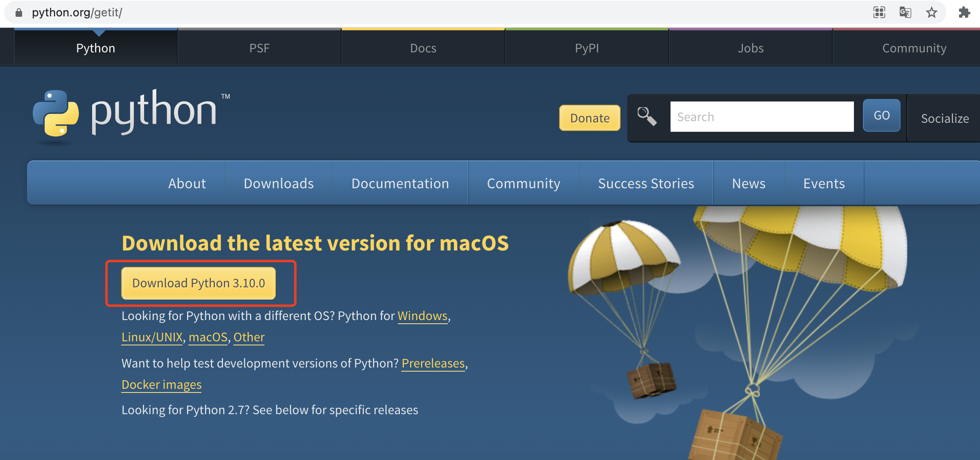Switch to the PSF top tab
Image resolution: width=980 pixels, height=460 pixels.
pos(260,48)
